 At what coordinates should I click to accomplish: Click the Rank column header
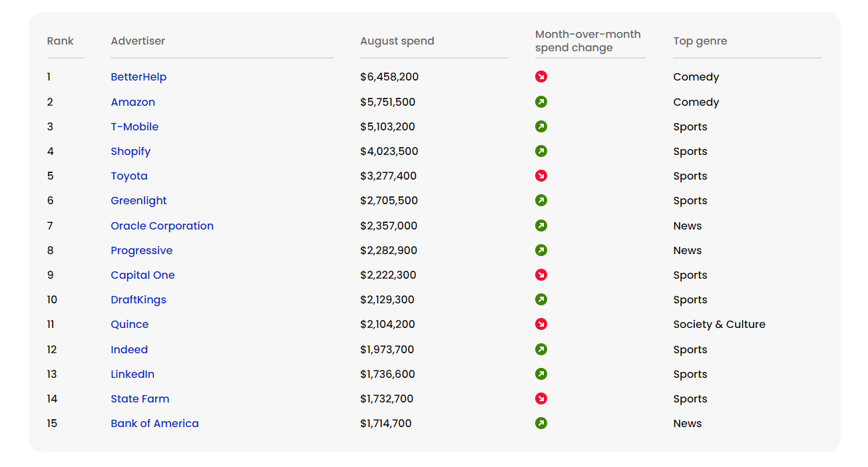[x=61, y=41]
